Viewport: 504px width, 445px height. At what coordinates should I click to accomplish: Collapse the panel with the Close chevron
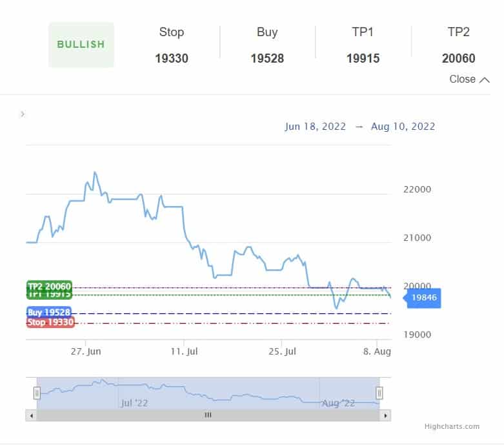(x=469, y=79)
